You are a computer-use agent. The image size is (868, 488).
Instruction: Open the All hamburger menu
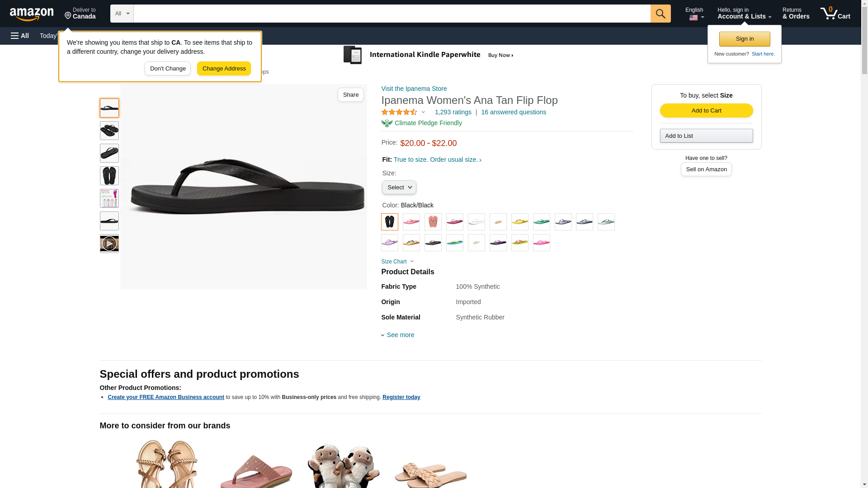click(x=20, y=36)
